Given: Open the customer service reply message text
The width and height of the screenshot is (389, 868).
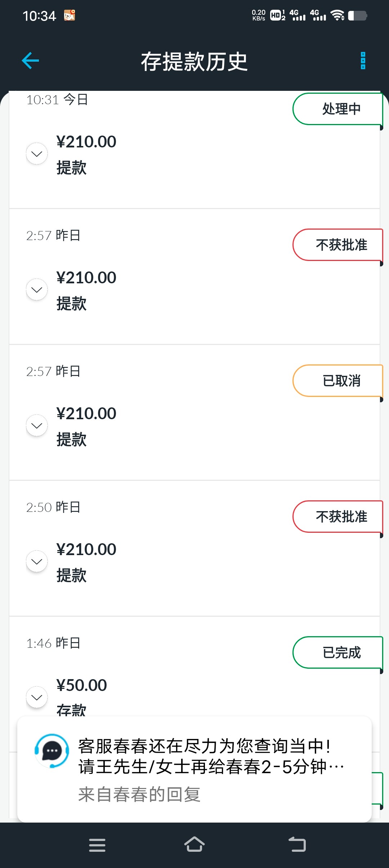Looking at the screenshot, I should [x=211, y=756].
